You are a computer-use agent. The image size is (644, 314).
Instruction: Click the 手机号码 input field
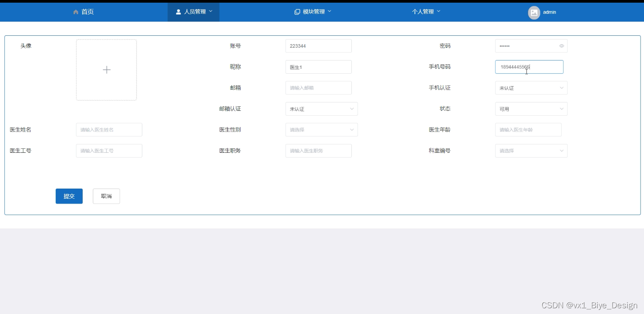529,67
